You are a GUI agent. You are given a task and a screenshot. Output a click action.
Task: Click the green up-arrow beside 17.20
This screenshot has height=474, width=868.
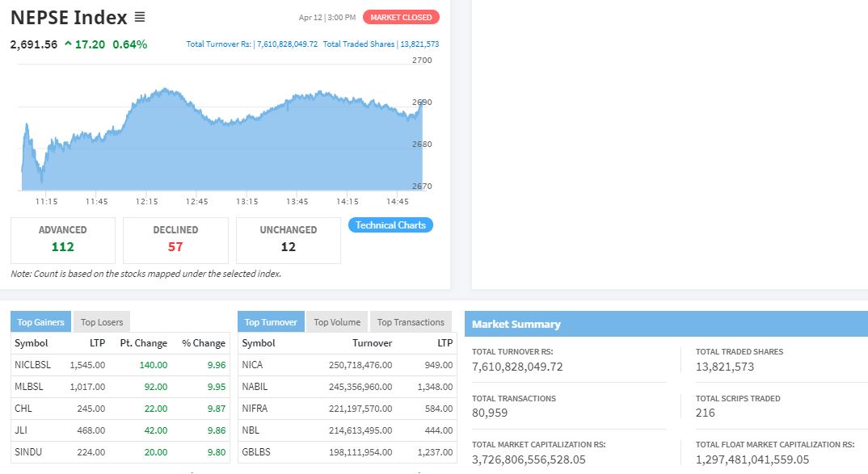point(68,44)
